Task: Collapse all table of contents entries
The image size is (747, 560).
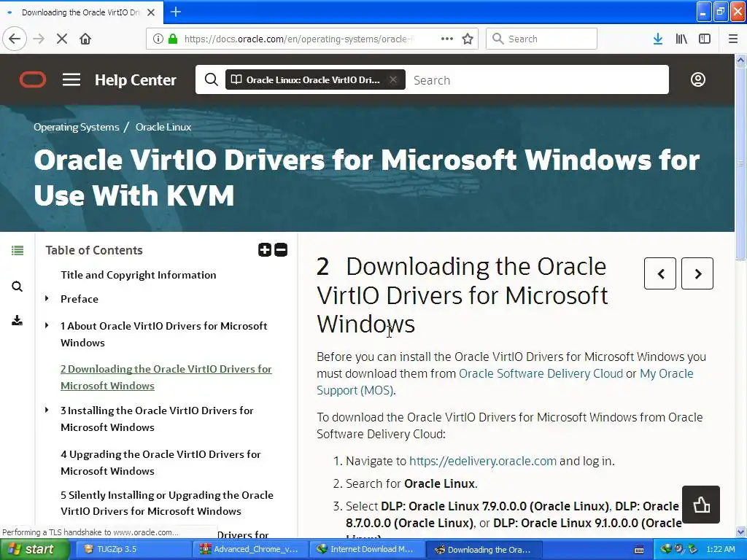Action: 281,249
